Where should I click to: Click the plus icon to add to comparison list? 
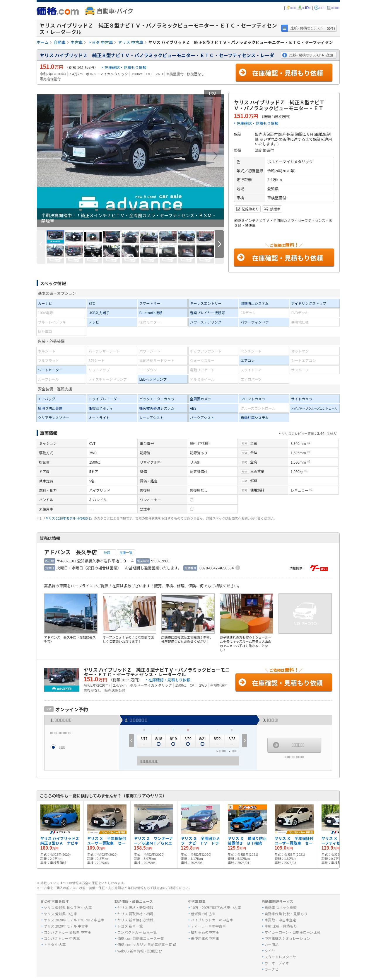pyautogui.click(x=284, y=55)
